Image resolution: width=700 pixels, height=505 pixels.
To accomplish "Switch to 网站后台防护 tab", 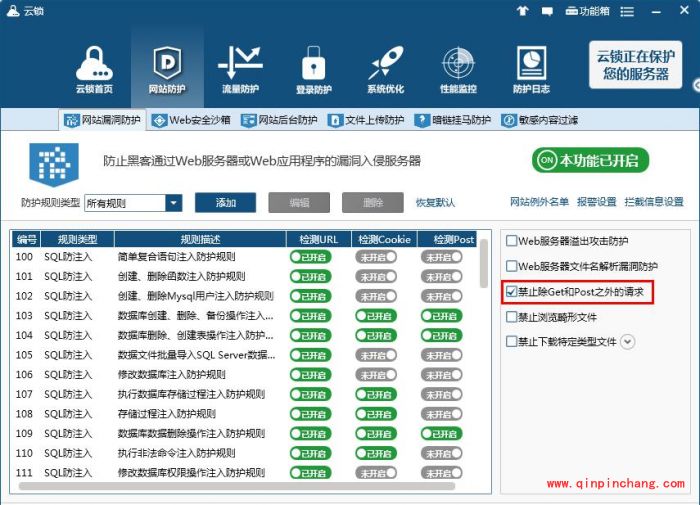I will pos(279,120).
